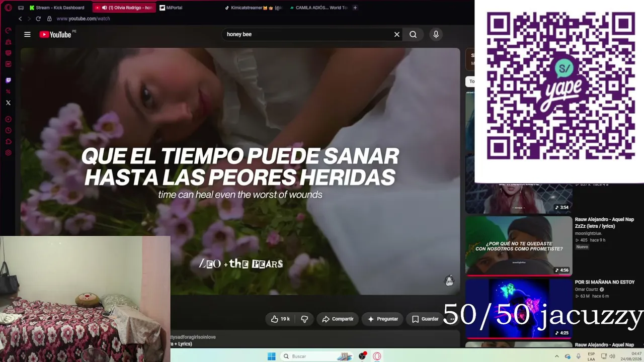Viewport: 644px width, 362px height.
Task: Start voice search with the microphone
Action: pos(436,34)
